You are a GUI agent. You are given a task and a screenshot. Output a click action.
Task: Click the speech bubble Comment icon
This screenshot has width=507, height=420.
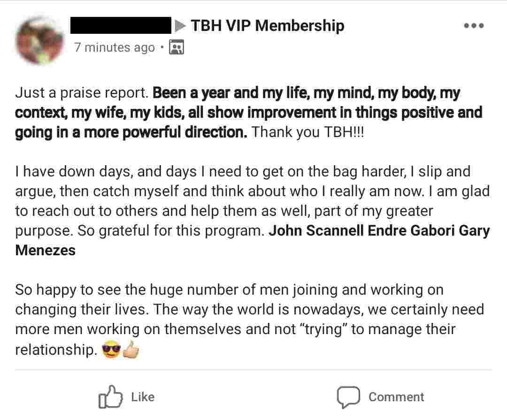point(348,397)
